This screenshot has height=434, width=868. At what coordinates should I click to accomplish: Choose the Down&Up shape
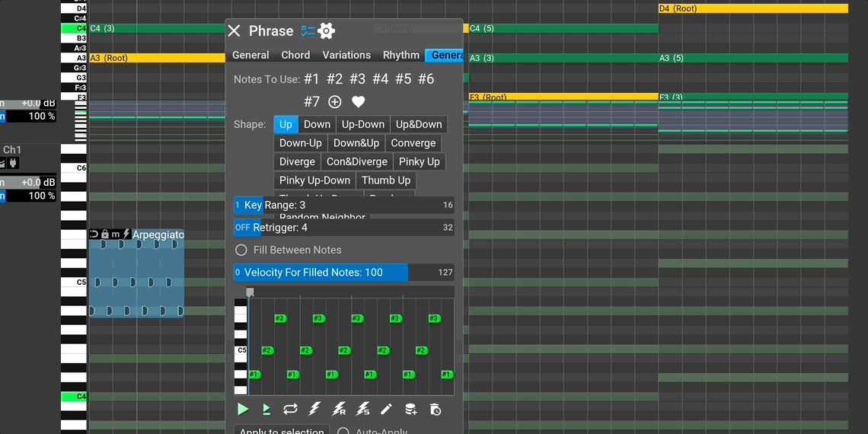click(356, 143)
